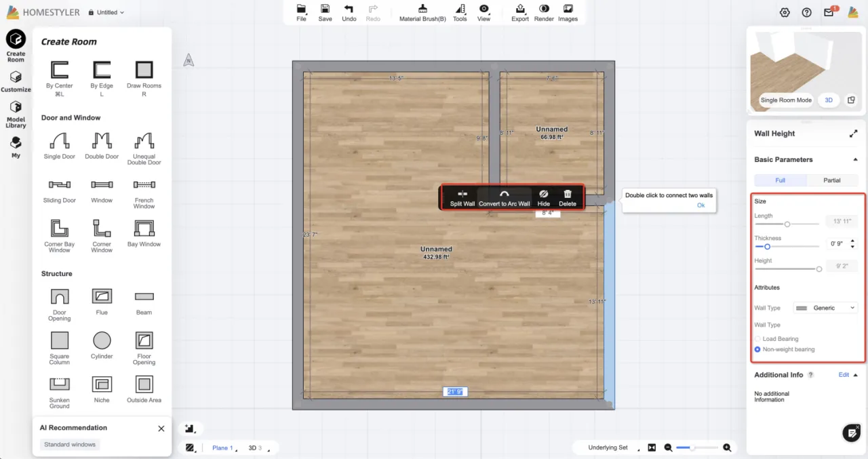Close the AI Recommendation panel
The height and width of the screenshot is (459, 868).
161,428
